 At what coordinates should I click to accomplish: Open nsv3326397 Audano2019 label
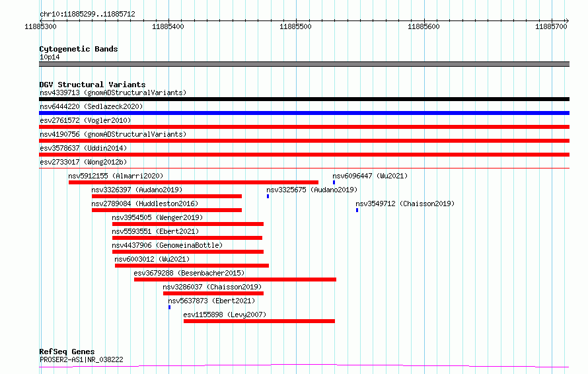[x=137, y=190]
